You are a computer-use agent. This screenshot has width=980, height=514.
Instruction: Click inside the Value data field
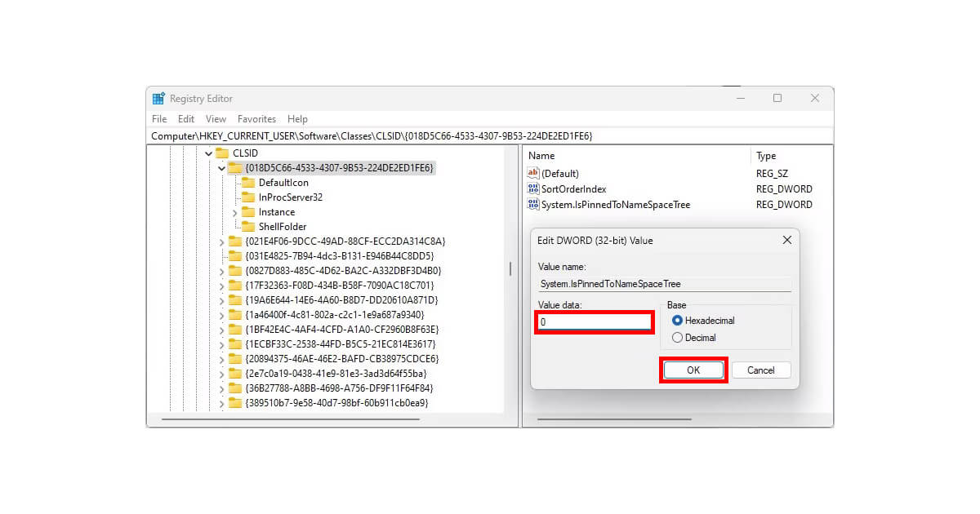tap(594, 321)
